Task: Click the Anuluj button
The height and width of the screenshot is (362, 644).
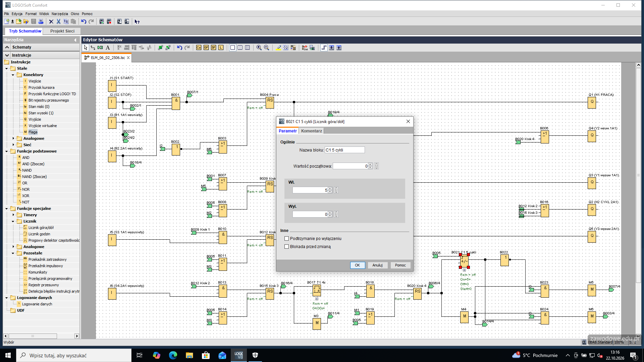Action: [377, 265]
